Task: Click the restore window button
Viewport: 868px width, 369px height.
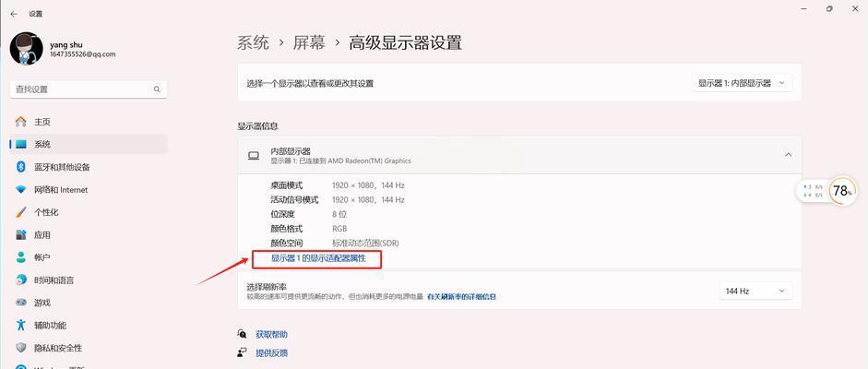Action: point(829,8)
